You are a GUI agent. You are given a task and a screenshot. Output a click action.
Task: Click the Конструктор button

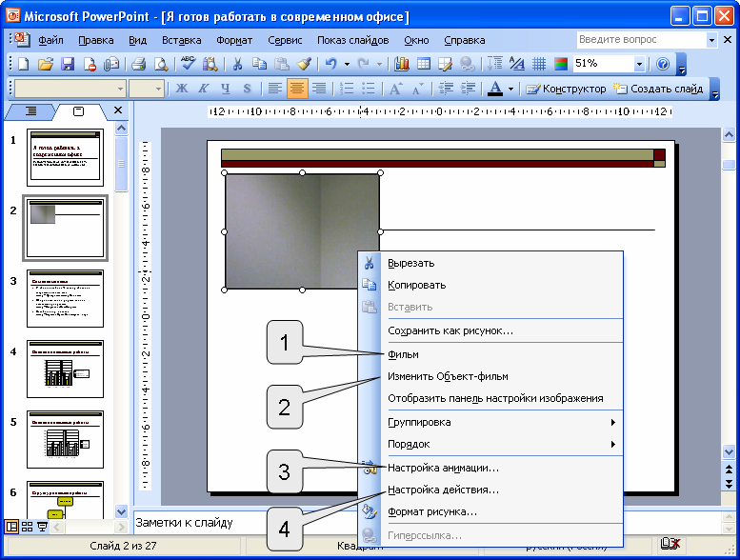click(566, 89)
